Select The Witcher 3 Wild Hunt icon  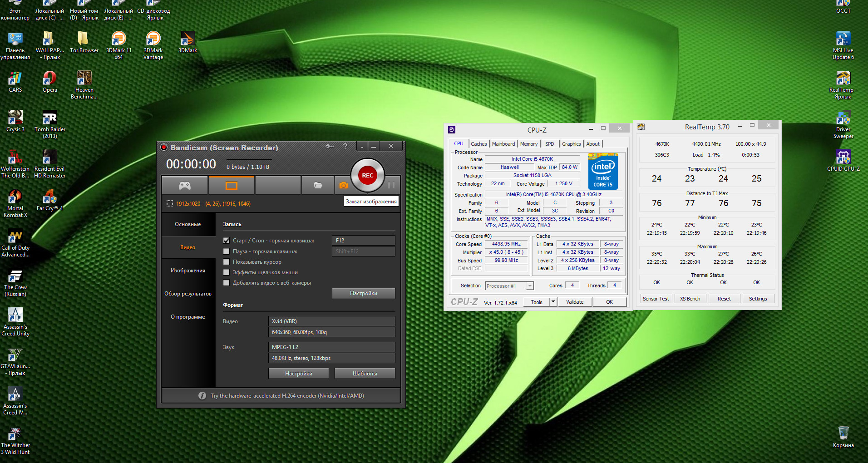pos(15,440)
